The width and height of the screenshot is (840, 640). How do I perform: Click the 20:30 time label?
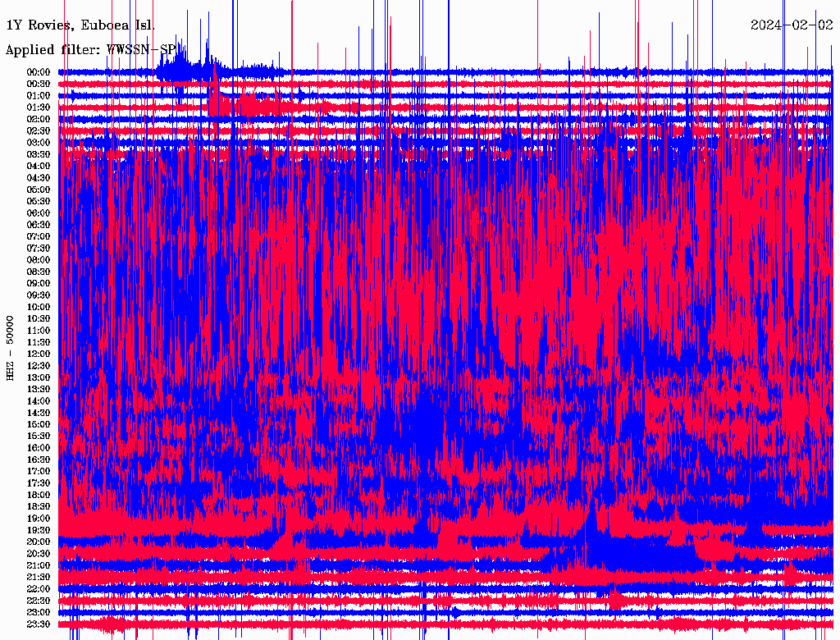pos(39,554)
